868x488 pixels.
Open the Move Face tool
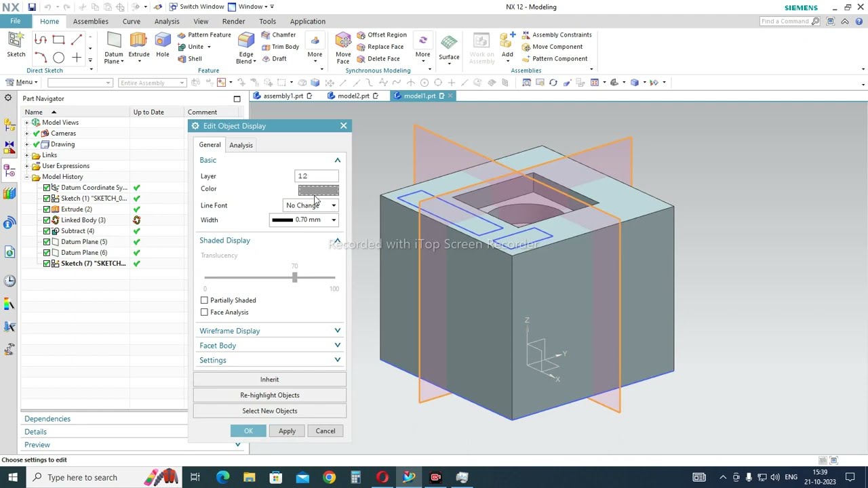[x=343, y=47]
